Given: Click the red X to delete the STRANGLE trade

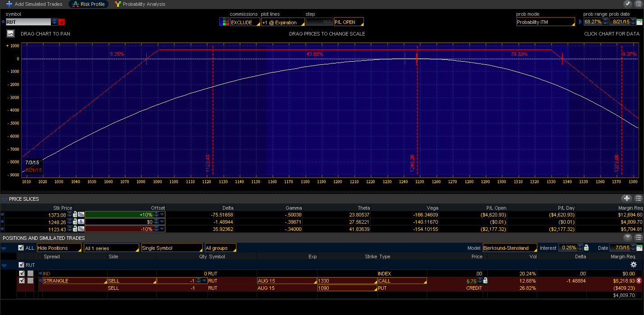Looking at the screenshot, I should click(638, 280).
